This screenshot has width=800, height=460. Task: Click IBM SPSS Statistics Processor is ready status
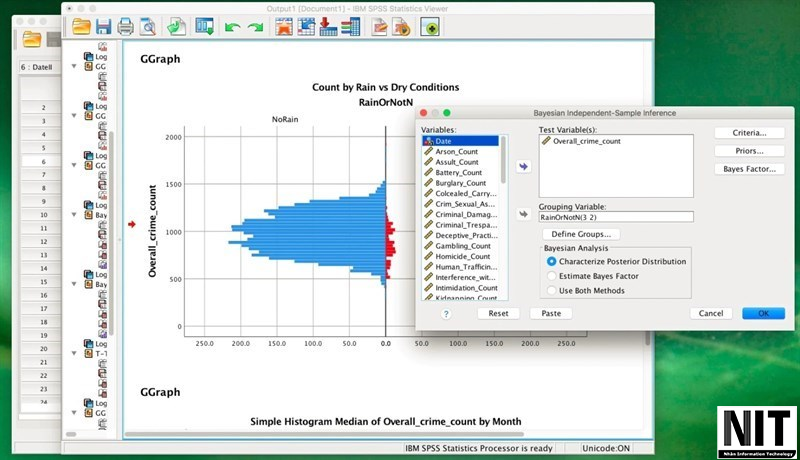pyautogui.click(x=479, y=448)
